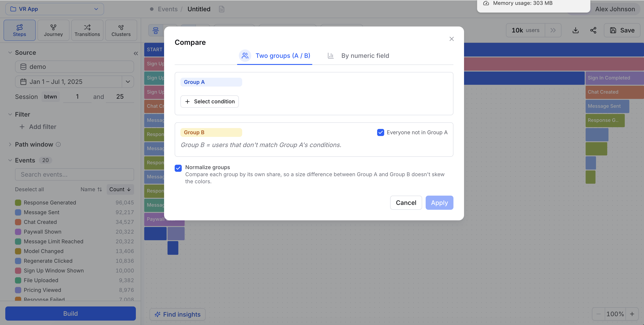Focus the Search events field
644x325 pixels.
pyautogui.click(x=75, y=174)
